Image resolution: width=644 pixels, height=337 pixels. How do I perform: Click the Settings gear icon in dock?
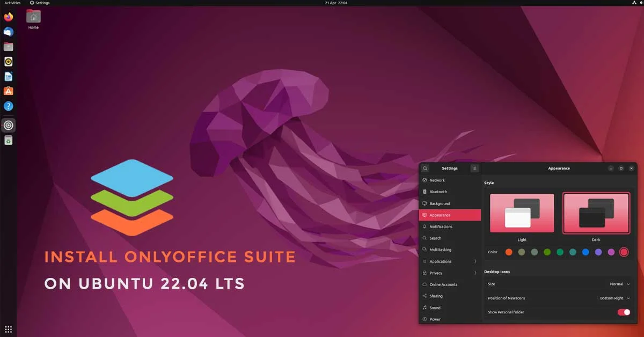[x=8, y=126]
